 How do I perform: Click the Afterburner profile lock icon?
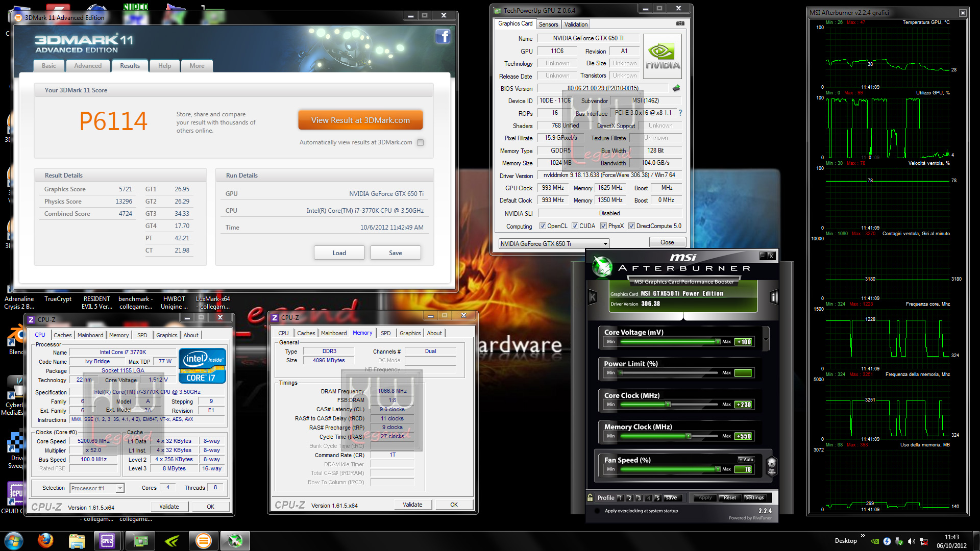click(591, 497)
